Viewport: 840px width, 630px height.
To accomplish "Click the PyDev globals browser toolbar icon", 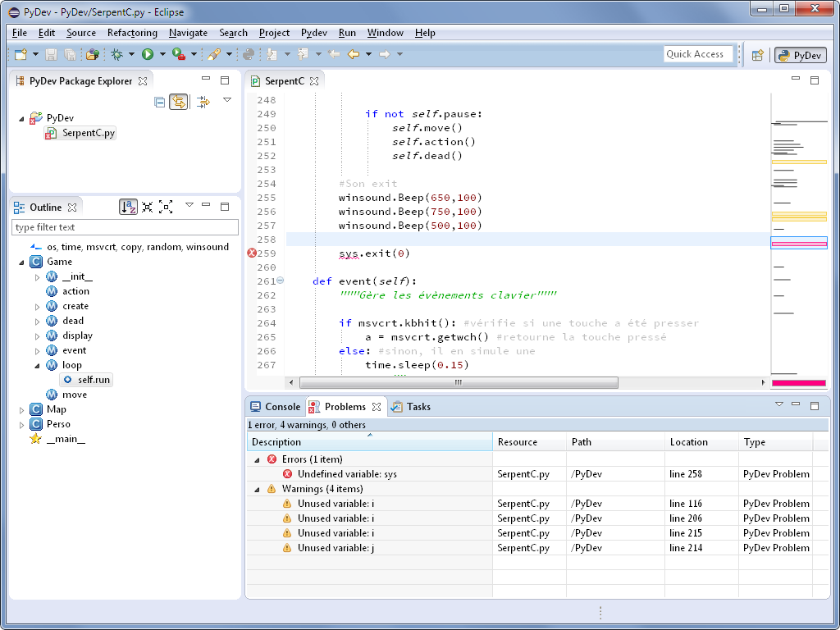I will 93,54.
